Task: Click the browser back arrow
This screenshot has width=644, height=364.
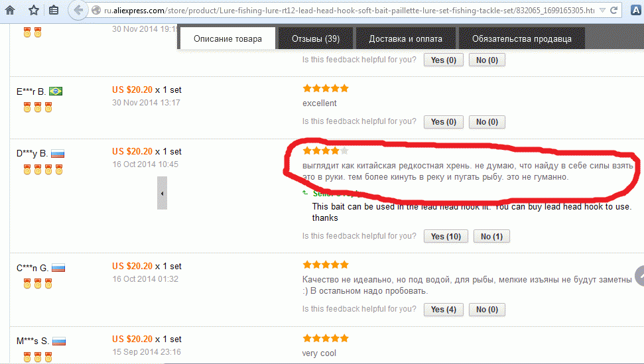Action: [x=78, y=10]
